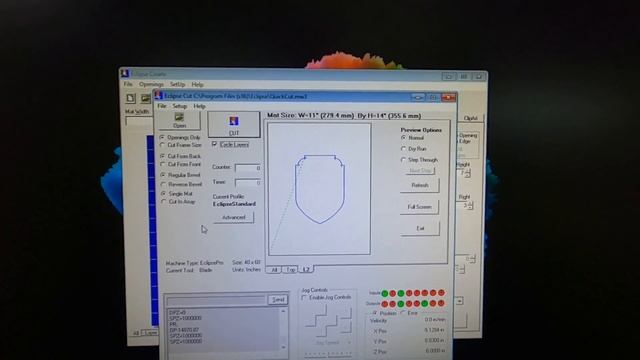The height and width of the screenshot is (360, 640).
Task: Click the Timer value field
Action: click(x=248, y=182)
